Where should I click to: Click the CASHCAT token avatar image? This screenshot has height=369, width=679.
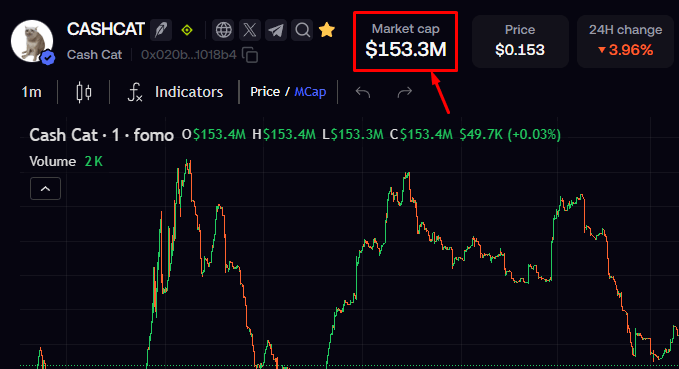(32, 41)
